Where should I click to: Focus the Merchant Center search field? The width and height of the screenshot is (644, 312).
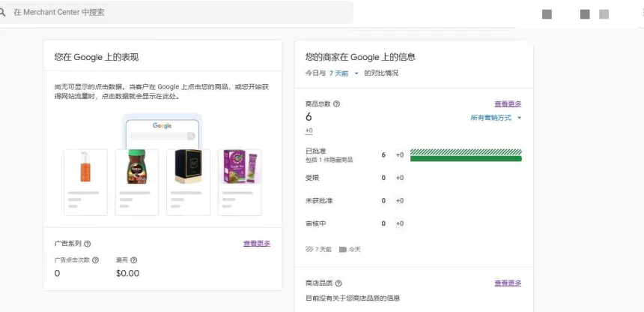pos(180,12)
